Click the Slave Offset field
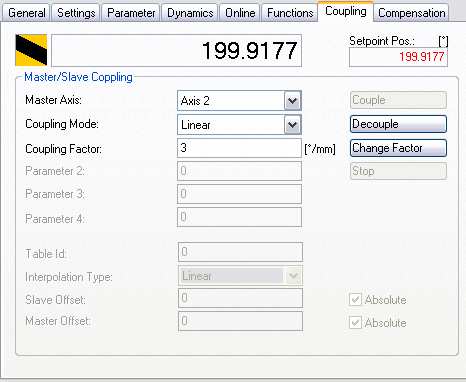The image size is (466, 382). click(x=240, y=298)
